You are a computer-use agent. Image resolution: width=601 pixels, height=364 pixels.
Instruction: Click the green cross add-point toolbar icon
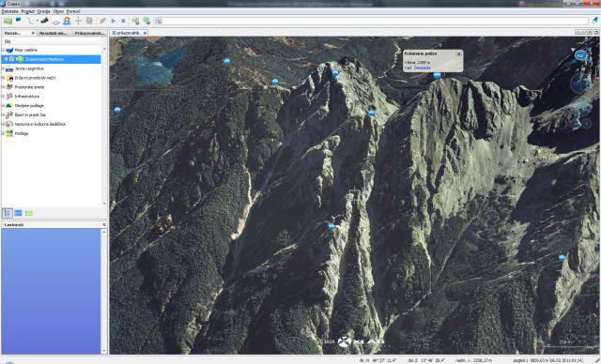(x=78, y=21)
